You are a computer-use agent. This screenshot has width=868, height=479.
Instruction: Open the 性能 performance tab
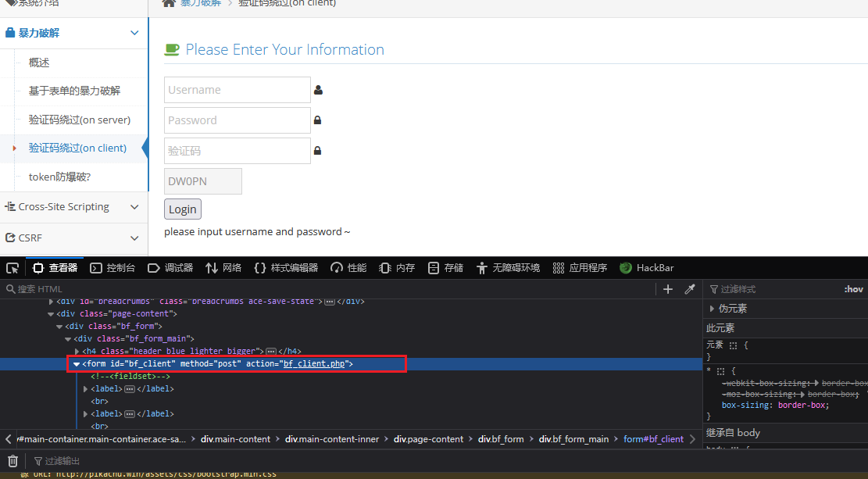click(348, 268)
